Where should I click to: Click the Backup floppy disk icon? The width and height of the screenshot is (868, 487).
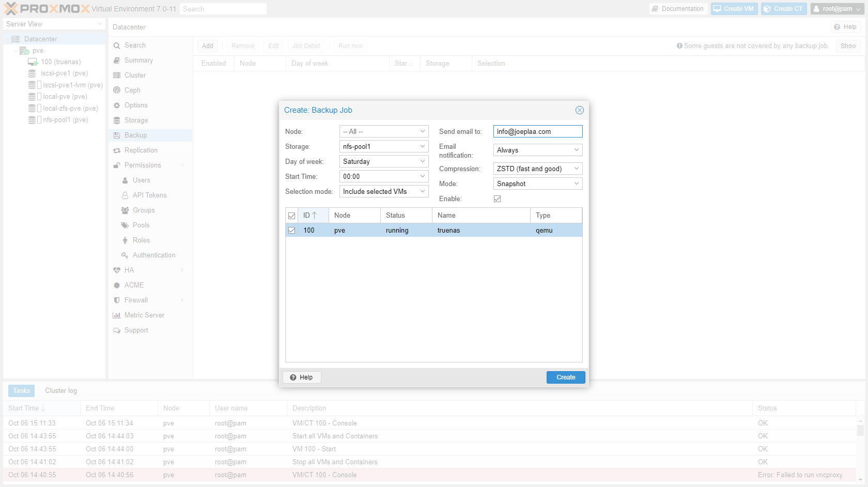(x=117, y=135)
